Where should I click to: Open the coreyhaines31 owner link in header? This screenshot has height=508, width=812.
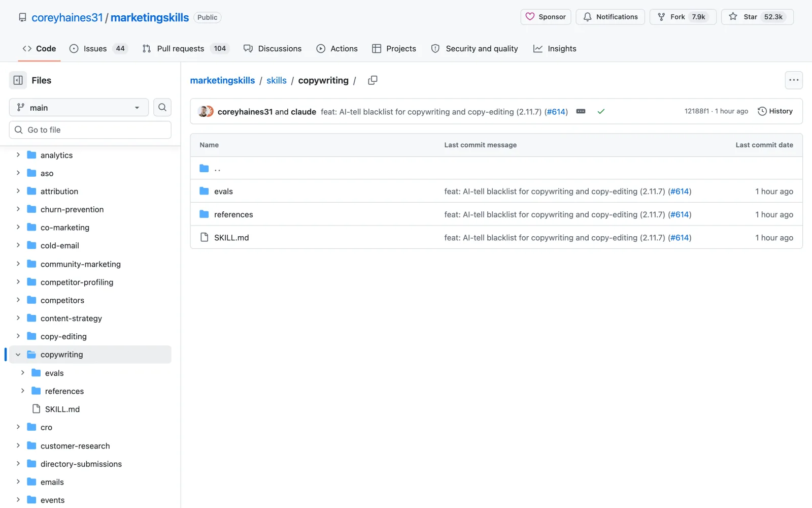coord(67,17)
